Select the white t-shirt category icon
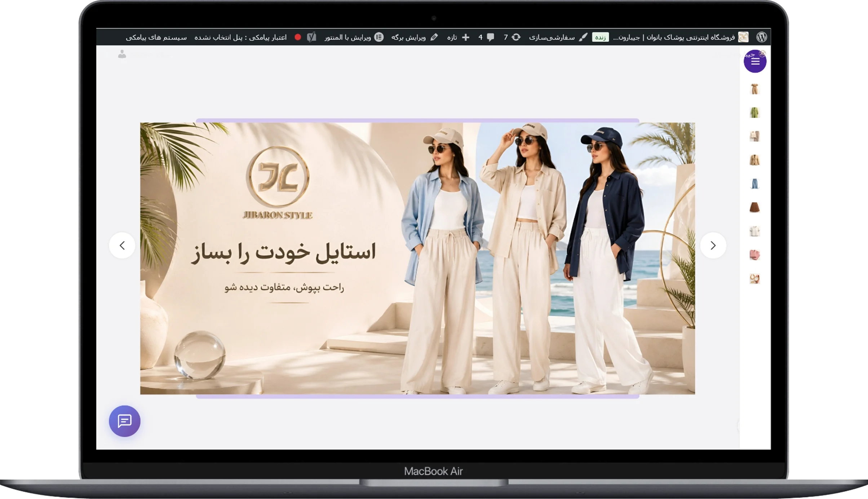868x499 pixels. point(754,231)
